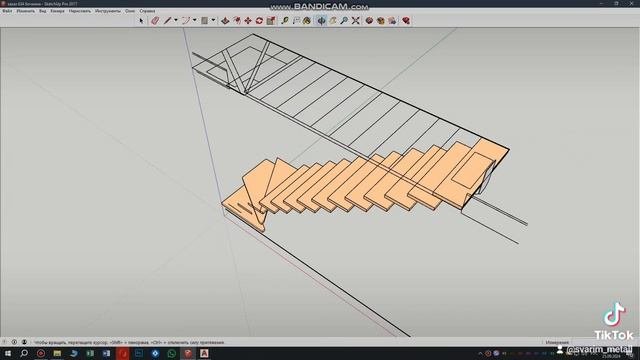The width and height of the screenshot is (640, 360).
Task: Click the Zoom Extents tool
Action: pos(356,20)
